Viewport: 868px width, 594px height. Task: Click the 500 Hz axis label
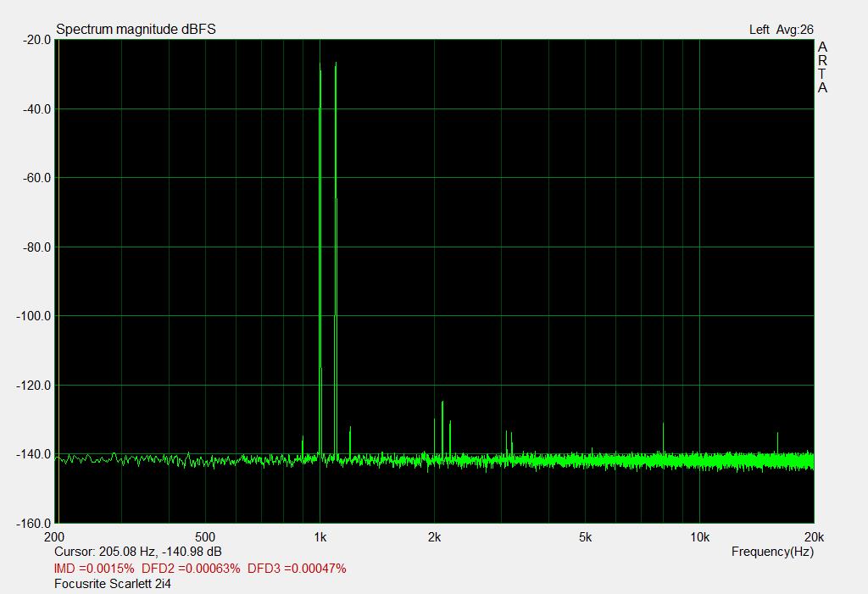(x=204, y=537)
